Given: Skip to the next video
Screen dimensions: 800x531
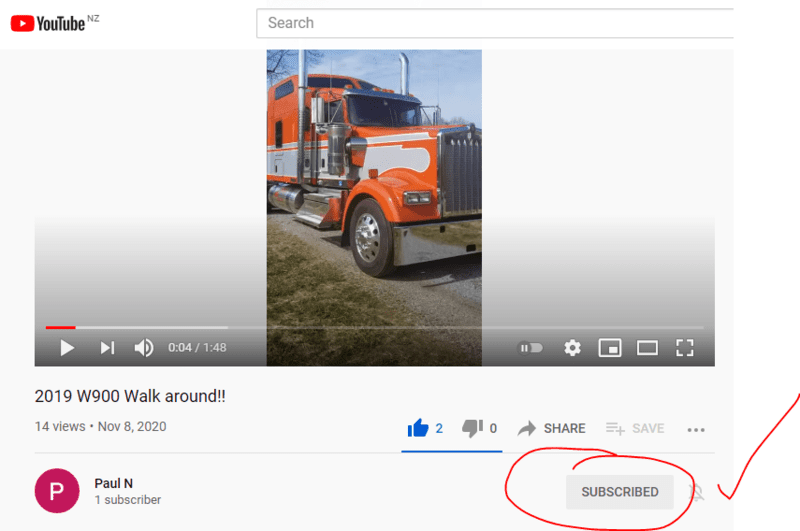Looking at the screenshot, I should click(x=107, y=348).
